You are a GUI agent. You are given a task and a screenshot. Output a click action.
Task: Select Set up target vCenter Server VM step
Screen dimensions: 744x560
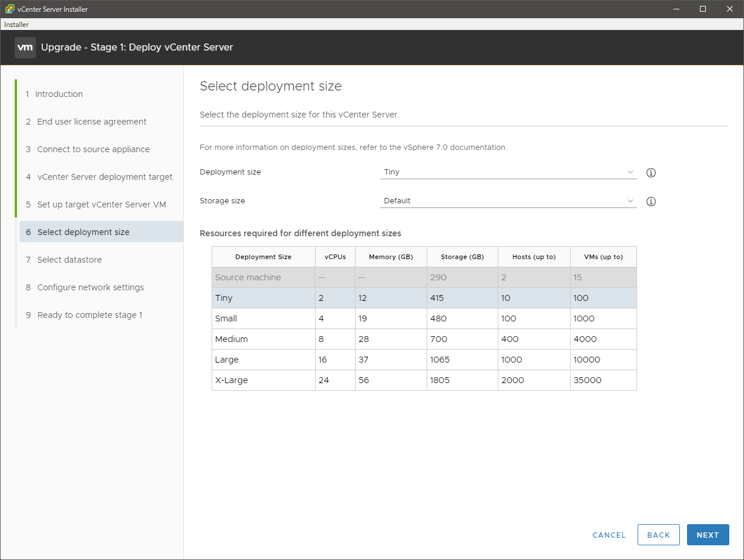102,204
